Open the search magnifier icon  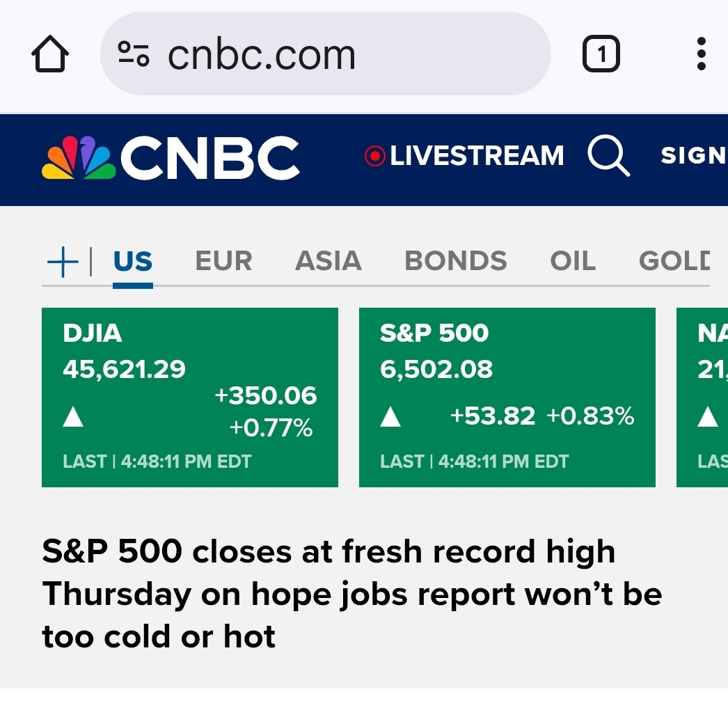click(609, 155)
